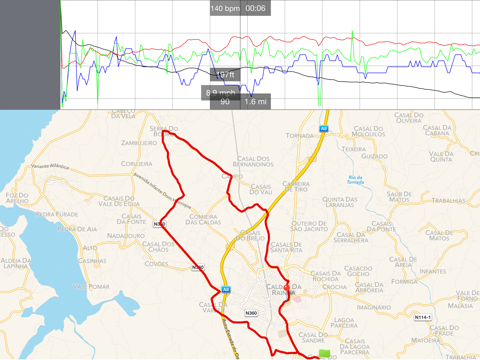The width and height of the screenshot is (480, 360).
Task: Click the green flag start marker
Action: [324, 353]
